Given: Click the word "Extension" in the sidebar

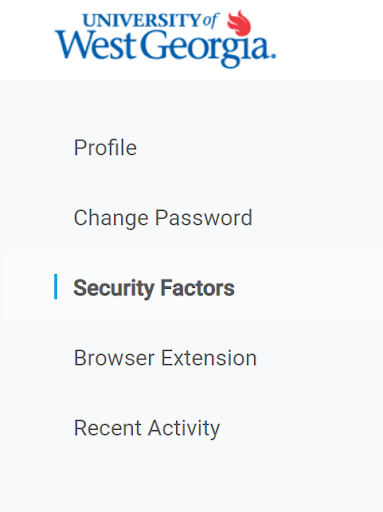Looking at the screenshot, I should (x=209, y=358).
